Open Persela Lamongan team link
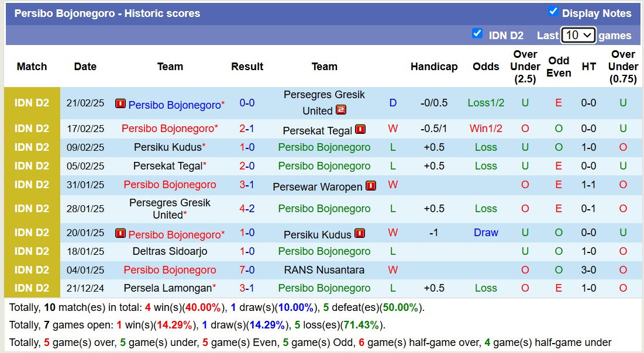 point(167,288)
